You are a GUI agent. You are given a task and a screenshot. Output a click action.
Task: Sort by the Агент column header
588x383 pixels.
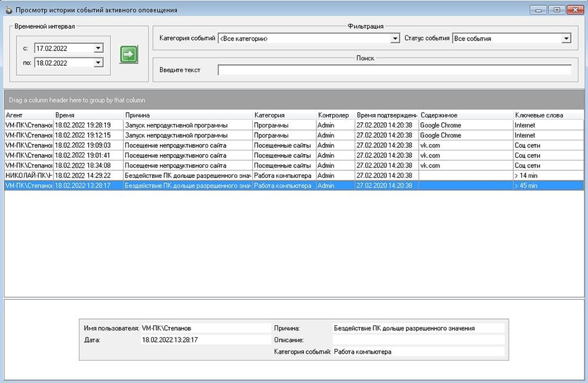29,115
